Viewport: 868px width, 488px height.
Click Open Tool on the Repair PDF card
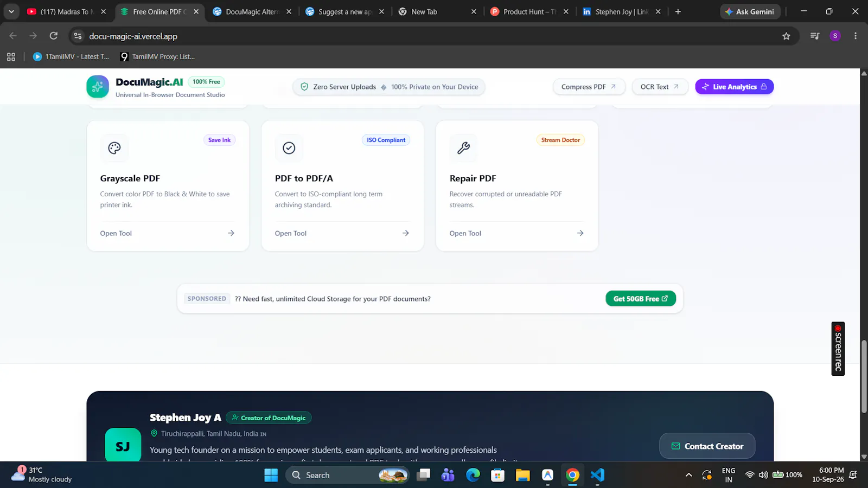465,233
